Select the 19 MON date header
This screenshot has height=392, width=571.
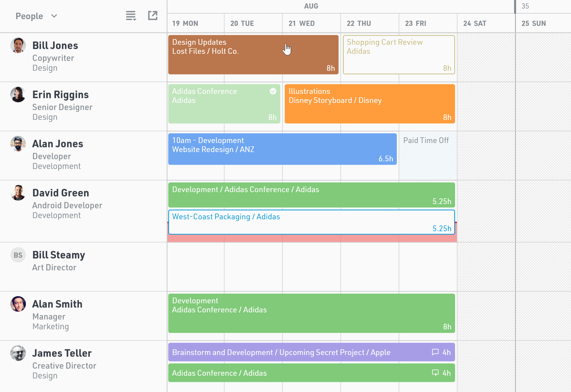[x=185, y=23]
